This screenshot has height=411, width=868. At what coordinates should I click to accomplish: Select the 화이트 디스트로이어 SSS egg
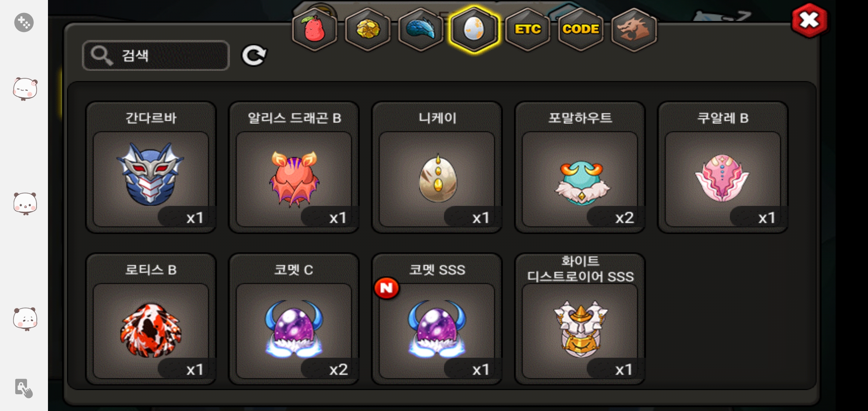[x=580, y=319]
